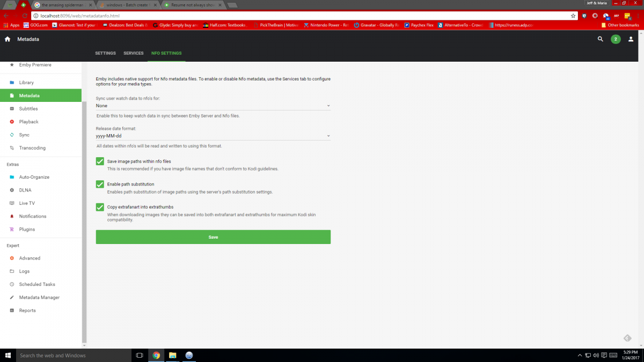
Task: Click the Reports icon in sidebar
Action: click(12, 311)
